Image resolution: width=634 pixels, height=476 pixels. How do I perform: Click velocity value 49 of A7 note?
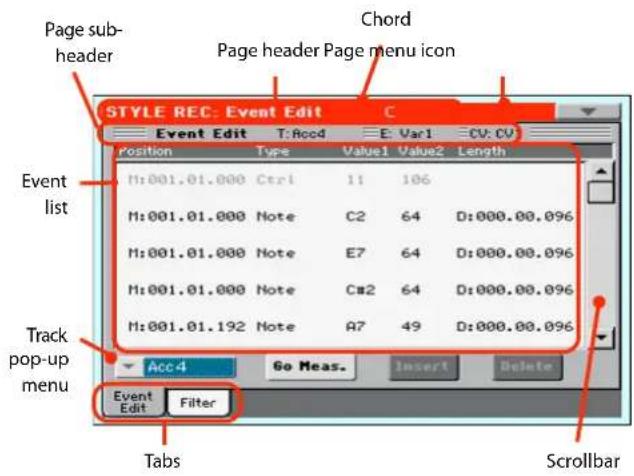(411, 326)
